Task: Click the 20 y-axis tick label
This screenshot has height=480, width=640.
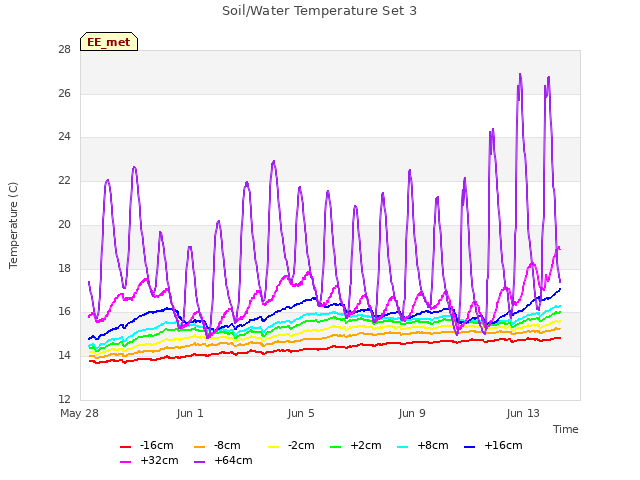Action: [x=64, y=224]
